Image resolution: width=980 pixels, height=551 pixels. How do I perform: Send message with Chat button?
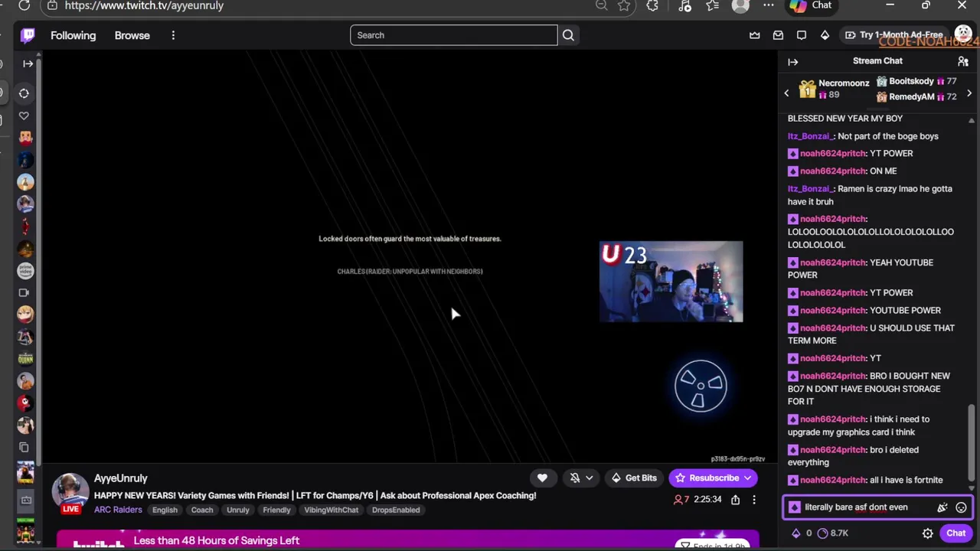[x=956, y=533]
